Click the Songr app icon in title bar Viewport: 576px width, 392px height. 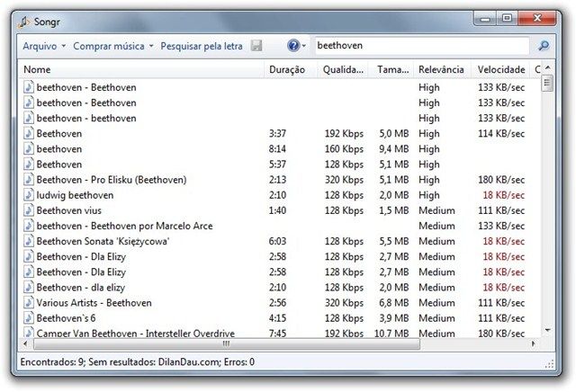point(23,22)
